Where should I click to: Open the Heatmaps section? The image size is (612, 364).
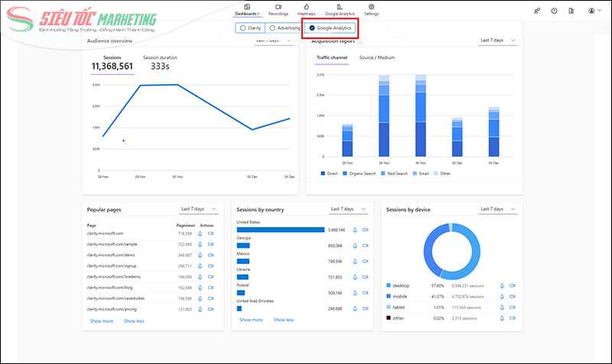[x=307, y=10]
